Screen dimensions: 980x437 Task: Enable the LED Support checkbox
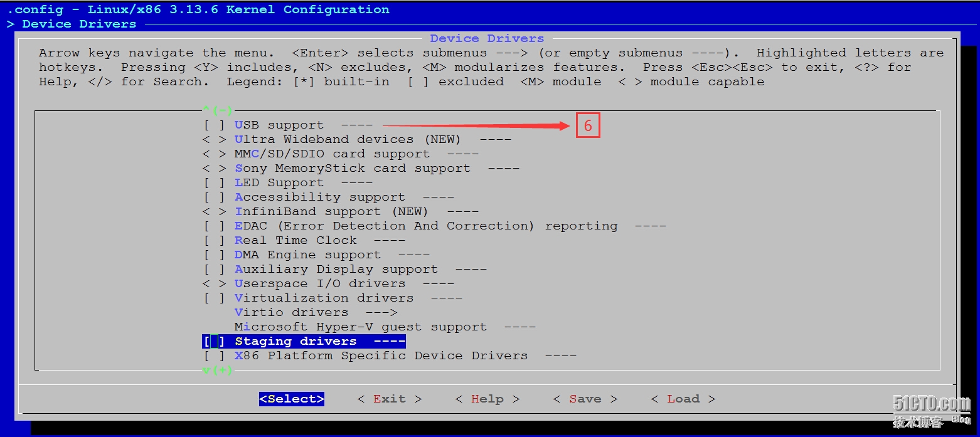[214, 182]
